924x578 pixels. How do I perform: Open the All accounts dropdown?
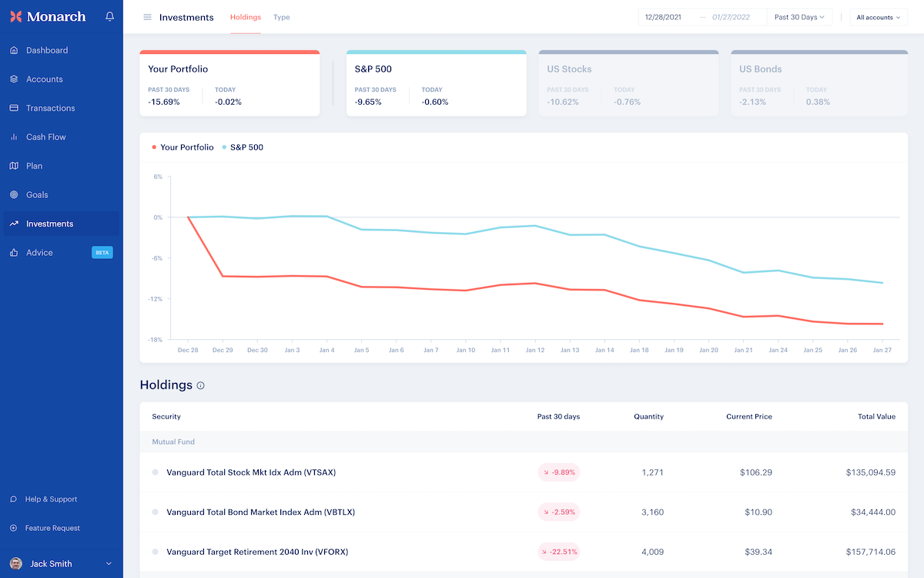[x=879, y=17]
